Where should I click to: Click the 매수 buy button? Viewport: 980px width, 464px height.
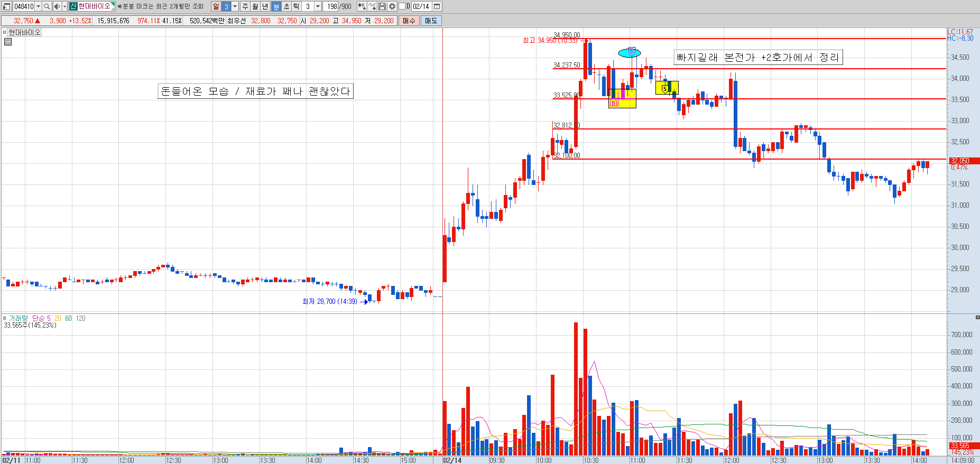409,21
